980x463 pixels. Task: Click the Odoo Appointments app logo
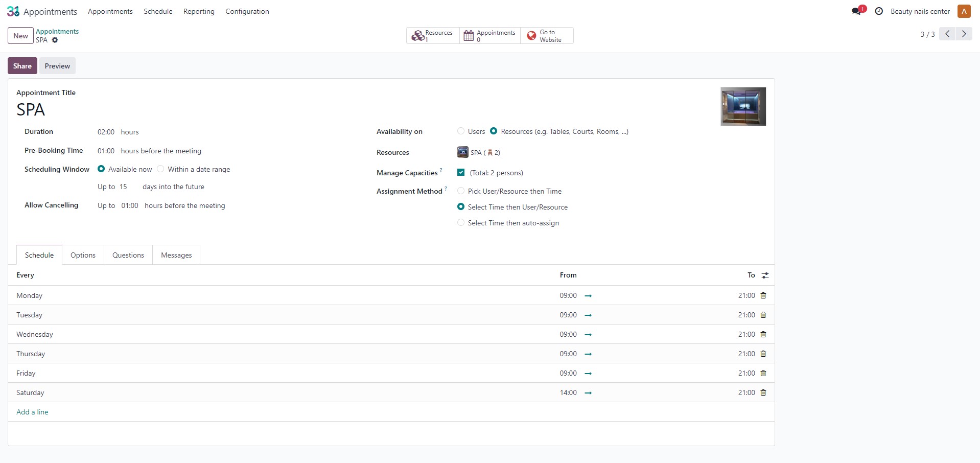(13, 11)
